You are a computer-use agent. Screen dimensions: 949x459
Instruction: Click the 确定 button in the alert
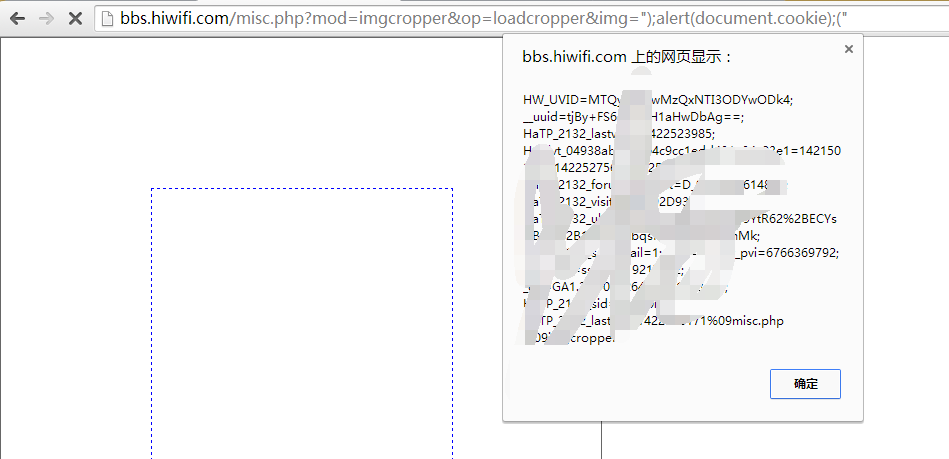[x=805, y=384]
